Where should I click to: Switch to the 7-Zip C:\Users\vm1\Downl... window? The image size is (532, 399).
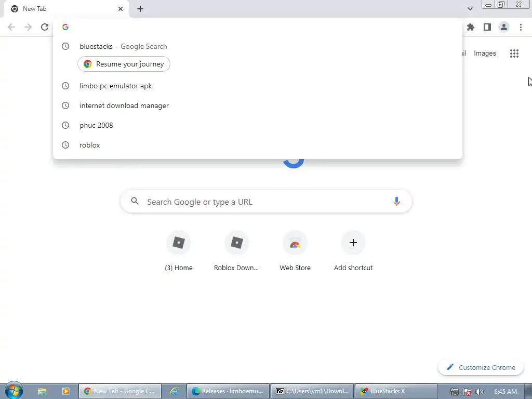tap(312, 391)
